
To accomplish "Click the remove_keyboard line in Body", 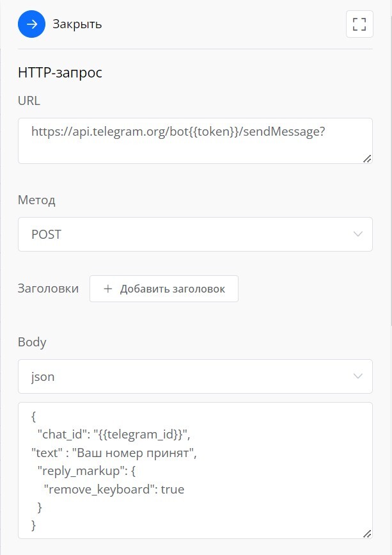I will [114, 490].
